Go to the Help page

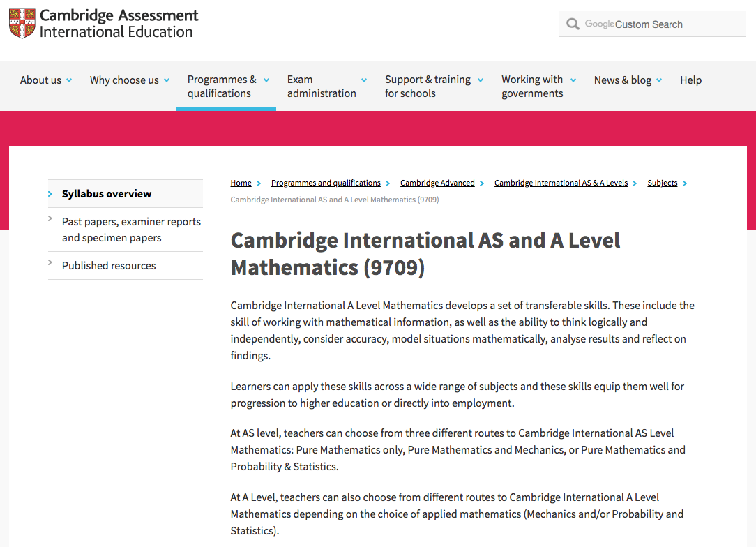(690, 80)
